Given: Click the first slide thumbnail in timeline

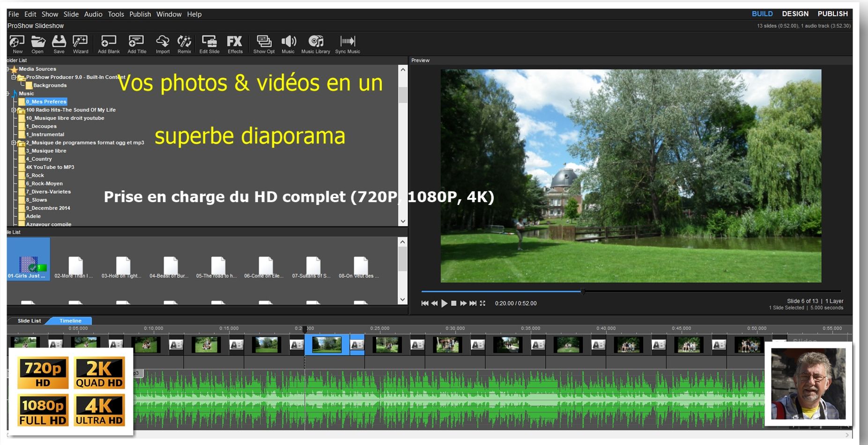Looking at the screenshot, I should (x=25, y=345).
